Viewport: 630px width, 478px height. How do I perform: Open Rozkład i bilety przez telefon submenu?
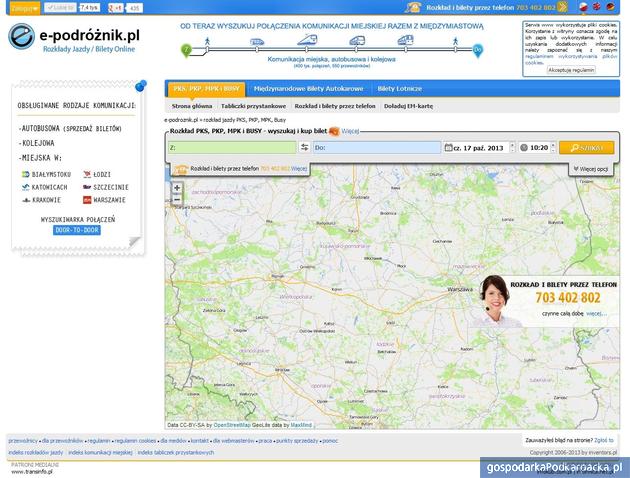335,106
